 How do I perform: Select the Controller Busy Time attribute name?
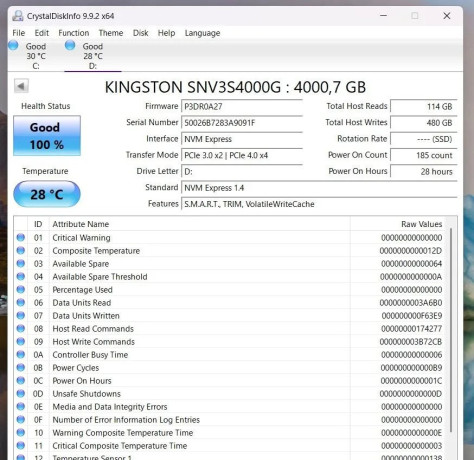click(x=90, y=355)
